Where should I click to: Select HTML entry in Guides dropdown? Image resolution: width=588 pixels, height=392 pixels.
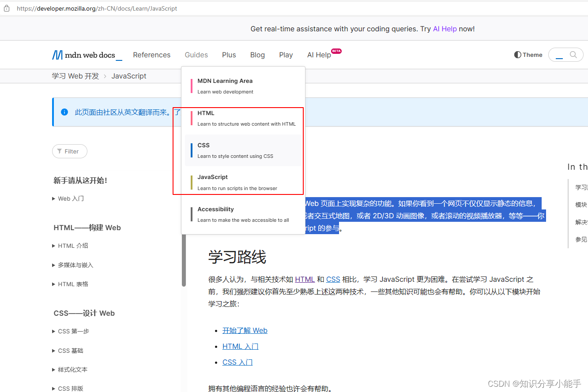243,118
